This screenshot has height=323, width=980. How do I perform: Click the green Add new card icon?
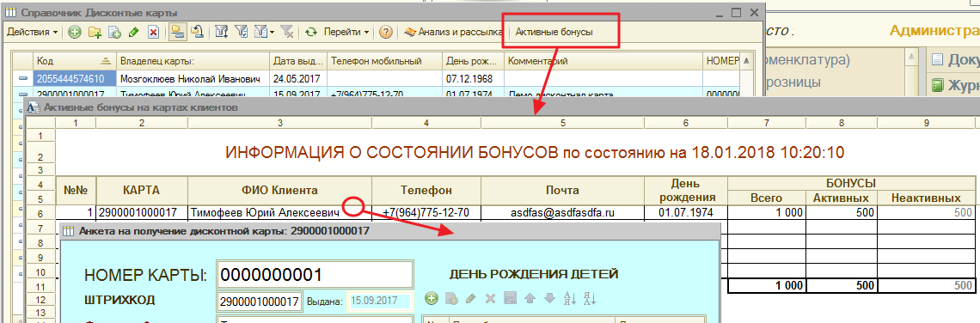coord(75,32)
